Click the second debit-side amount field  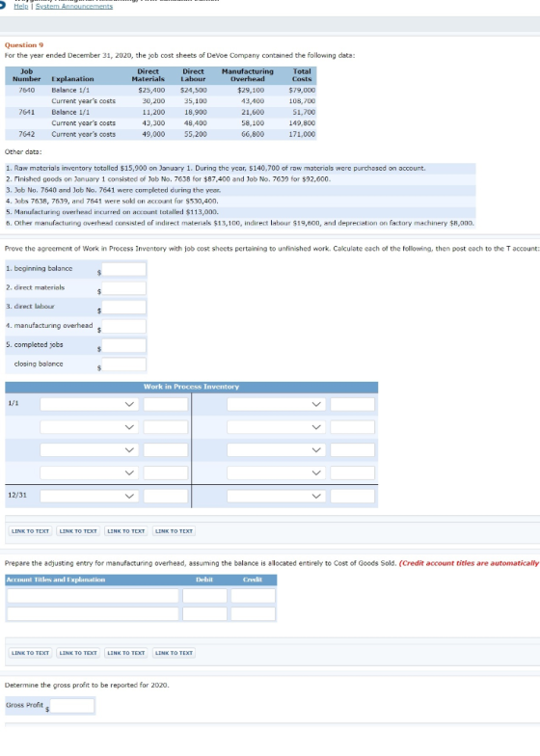(x=166, y=426)
